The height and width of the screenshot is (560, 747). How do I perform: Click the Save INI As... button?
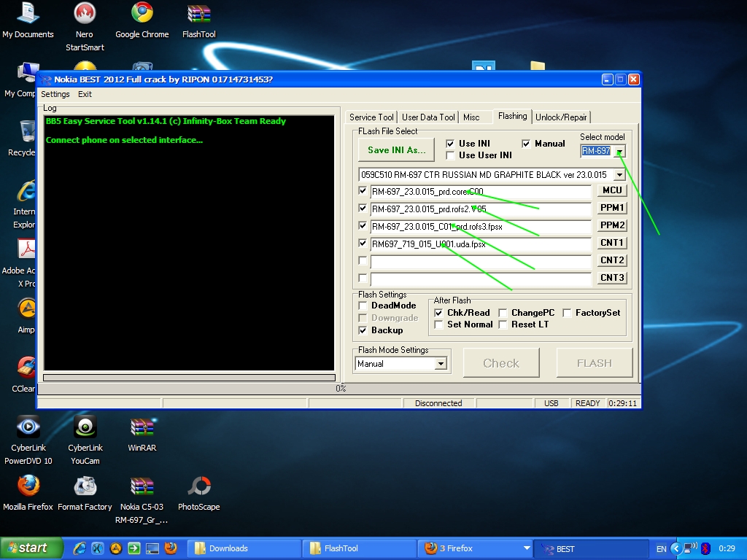[x=396, y=150]
